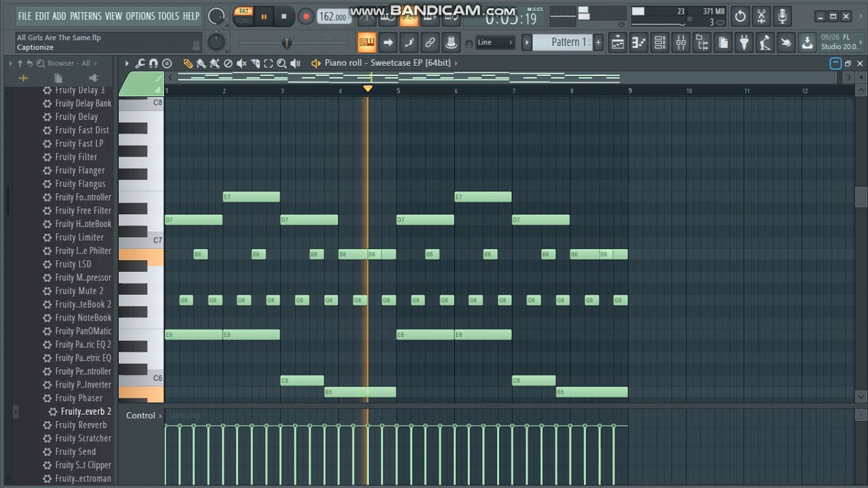Image resolution: width=868 pixels, height=488 pixels.
Task: Open the Pattern 1 selector
Action: 562,42
